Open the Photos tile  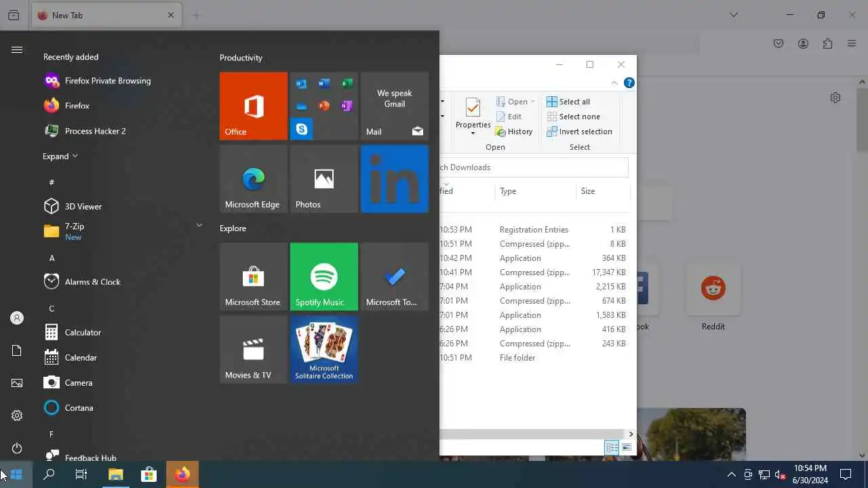[324, 179]
